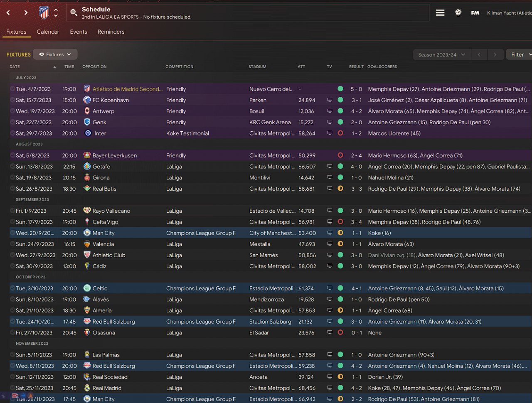Viewport: 532px width, 403px height.
Task: Expand the club selector up/down chevrons
Action: click(56, 13)
